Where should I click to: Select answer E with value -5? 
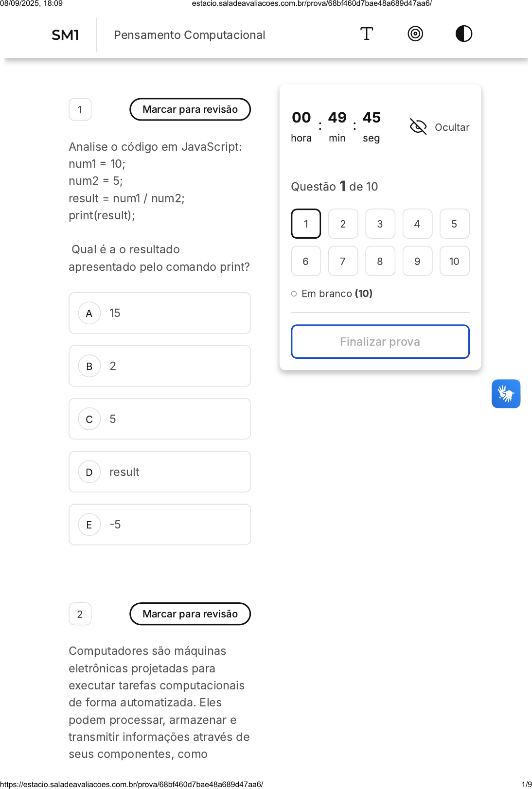pyautogui.click(x=160, y=525)
